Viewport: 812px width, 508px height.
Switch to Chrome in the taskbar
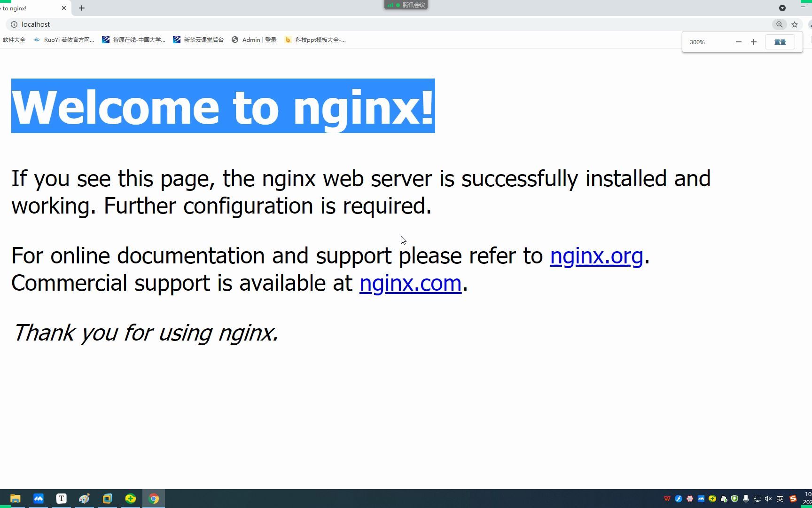point(154,499)
